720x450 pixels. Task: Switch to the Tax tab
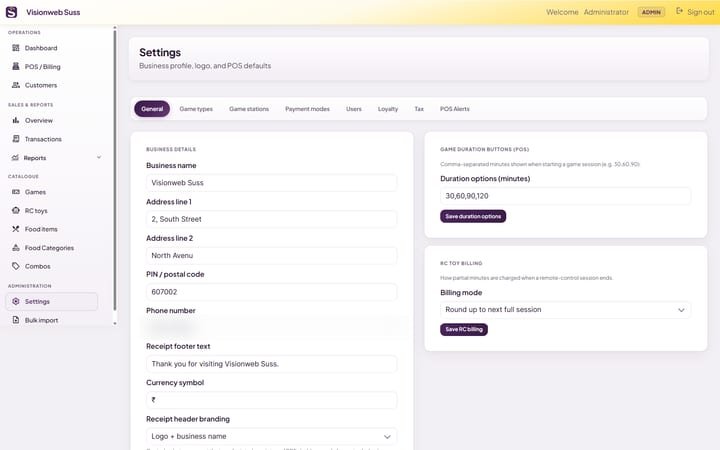click(419, 109)
